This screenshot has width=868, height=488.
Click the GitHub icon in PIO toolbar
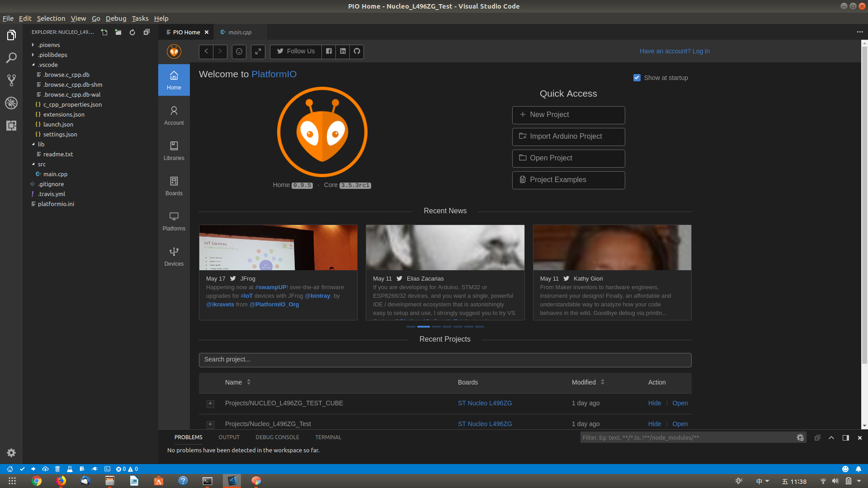[357, 52]
